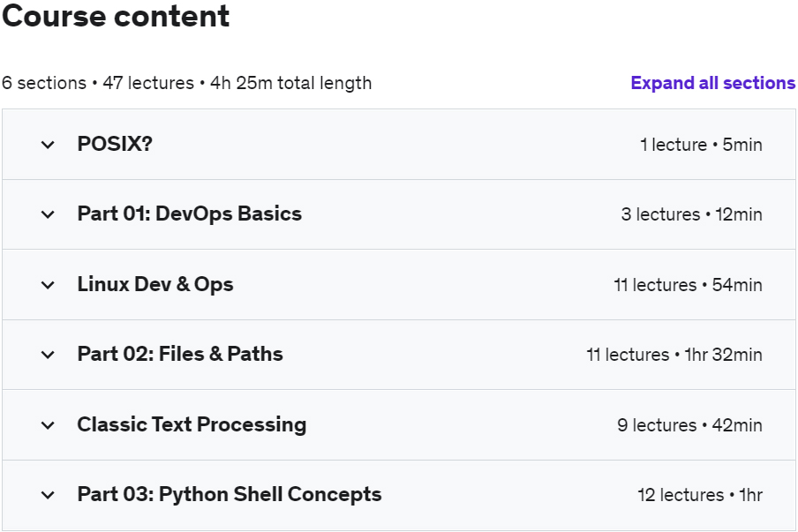Click the chevron by Classic Text Processing
This screenshot has height=532, width=798.
pos(48,425)
